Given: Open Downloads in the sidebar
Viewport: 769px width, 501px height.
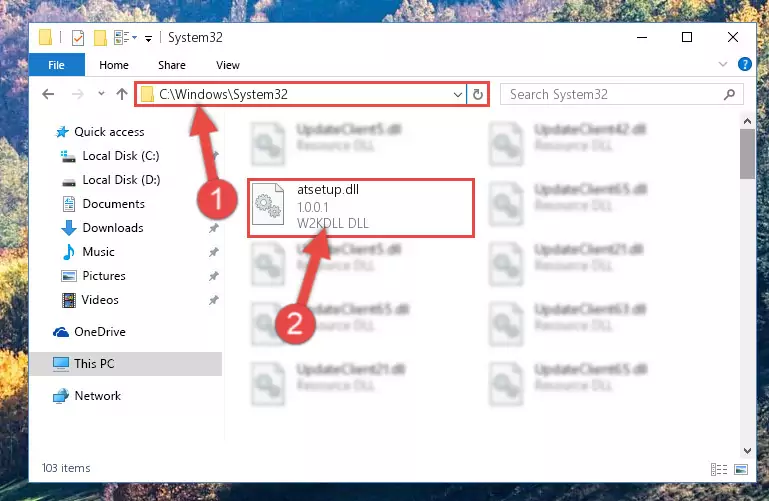Looking at the screenshot, I should click(113, 228).
